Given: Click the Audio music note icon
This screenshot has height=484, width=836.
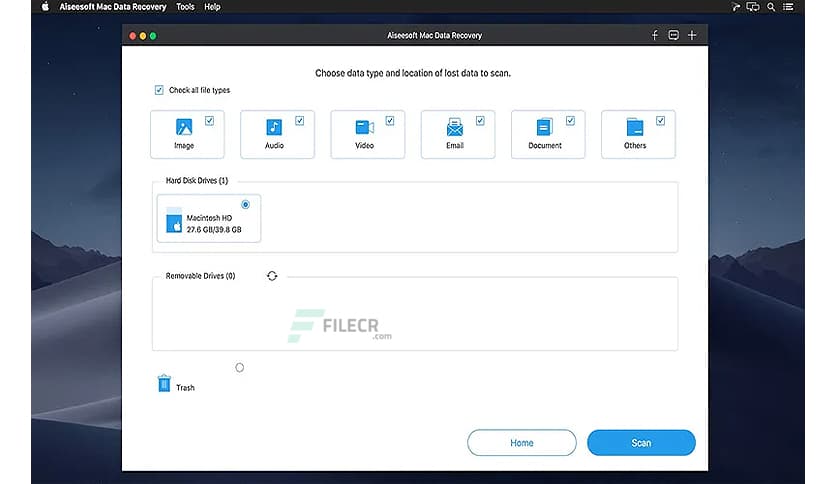Looking at the screenshot, I should 274,127.
